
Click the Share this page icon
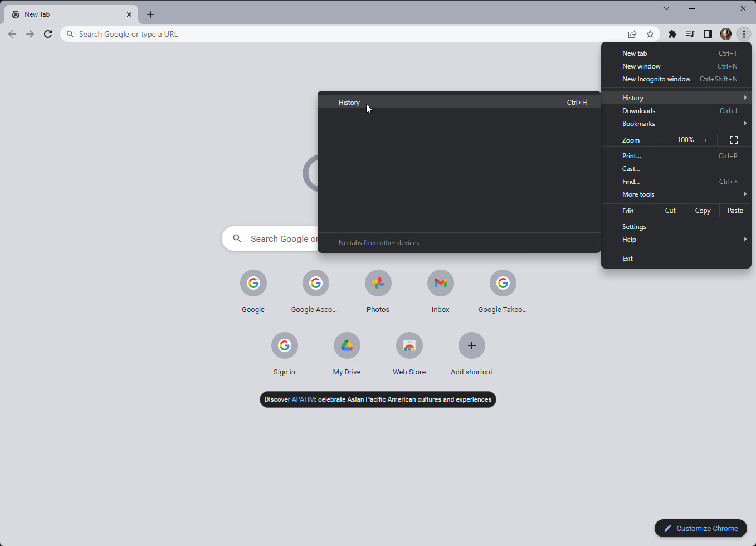point(632,34)
